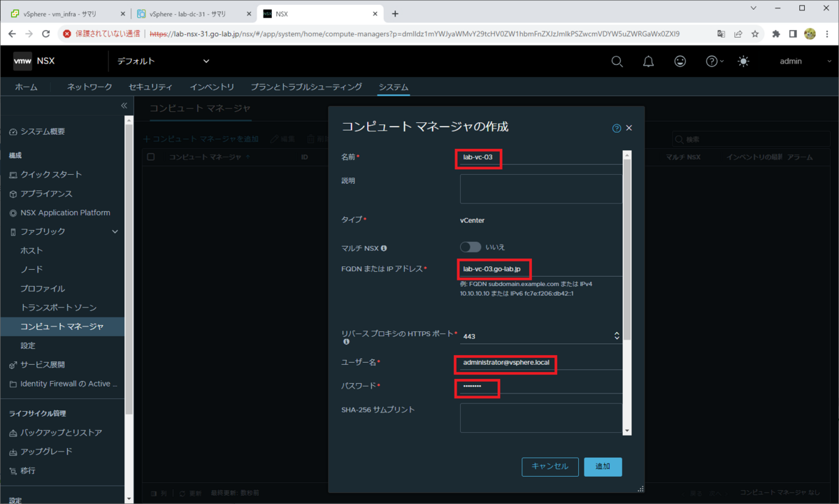Select all compute managers checkbox
839x504 pixels.
tap(151, 157)
